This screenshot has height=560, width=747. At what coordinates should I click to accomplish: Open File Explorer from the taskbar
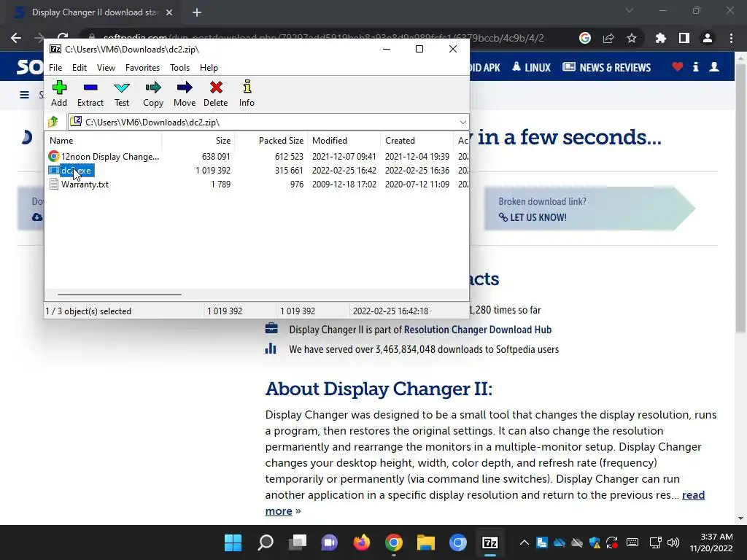point(426,542)
